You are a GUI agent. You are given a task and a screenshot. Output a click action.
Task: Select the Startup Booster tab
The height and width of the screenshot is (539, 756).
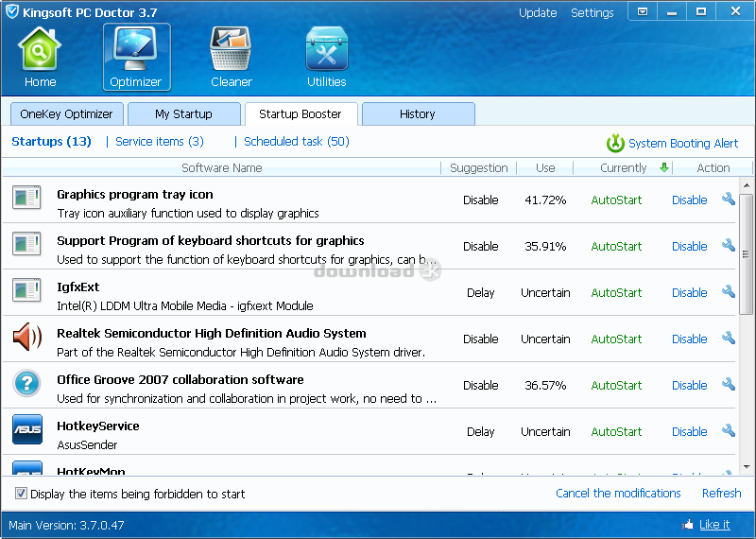pos(301,113)
